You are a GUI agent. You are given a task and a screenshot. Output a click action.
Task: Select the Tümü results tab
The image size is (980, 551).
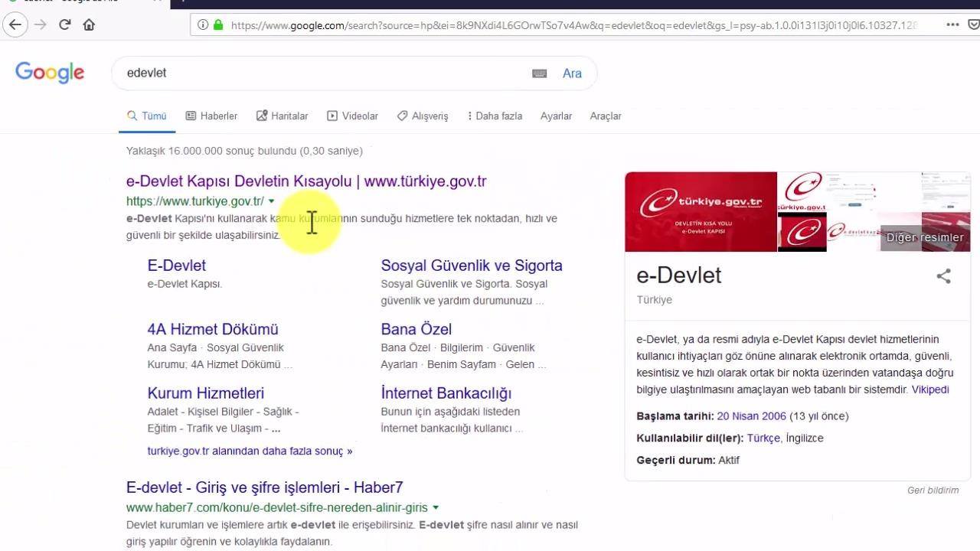coord(147,116)
